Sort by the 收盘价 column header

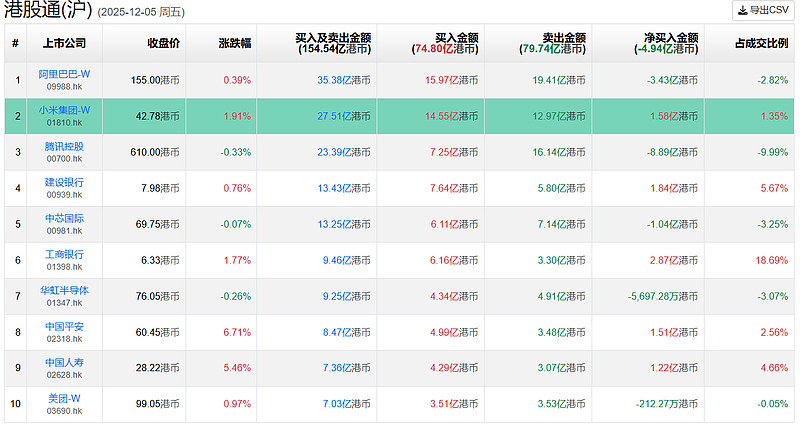click(x=163, y=43)
